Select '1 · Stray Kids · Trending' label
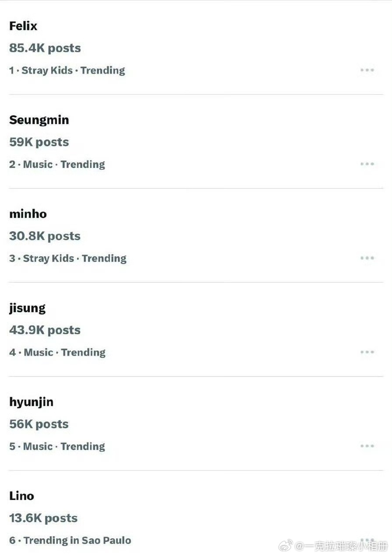The height and width of the screenshot is (555, 392). click(67, 70)
